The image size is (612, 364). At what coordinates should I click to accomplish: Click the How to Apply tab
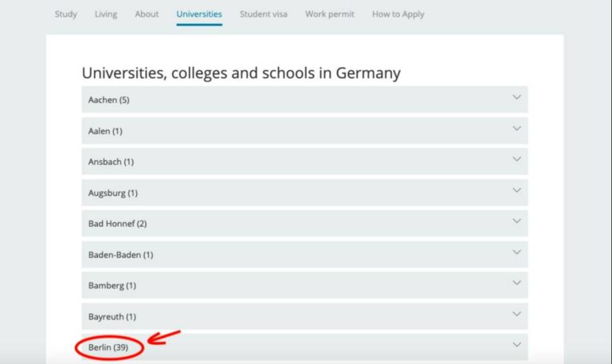pos(398,14)
